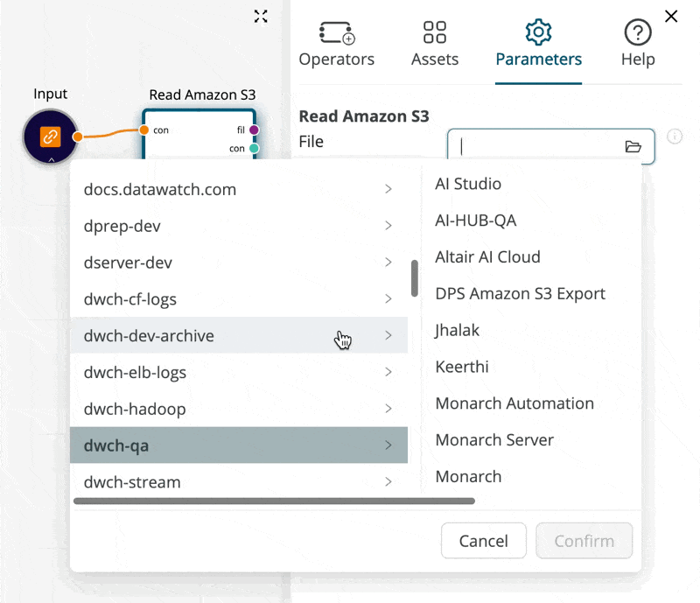This screenshot has width=700, height=603.
Task: Click the Operators panel icon
Action: pos(336,35)
